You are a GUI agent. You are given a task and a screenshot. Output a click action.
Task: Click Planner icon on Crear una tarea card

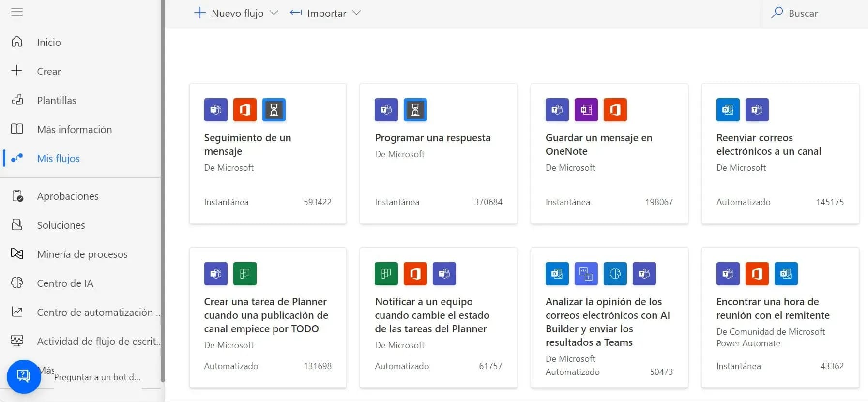pyautogui.click(x=245, y=273)
